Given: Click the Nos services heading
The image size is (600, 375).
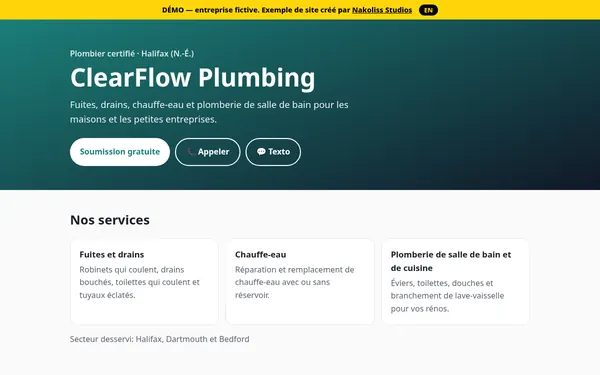Looking at the screenshot, I should (x=110, y=220).
